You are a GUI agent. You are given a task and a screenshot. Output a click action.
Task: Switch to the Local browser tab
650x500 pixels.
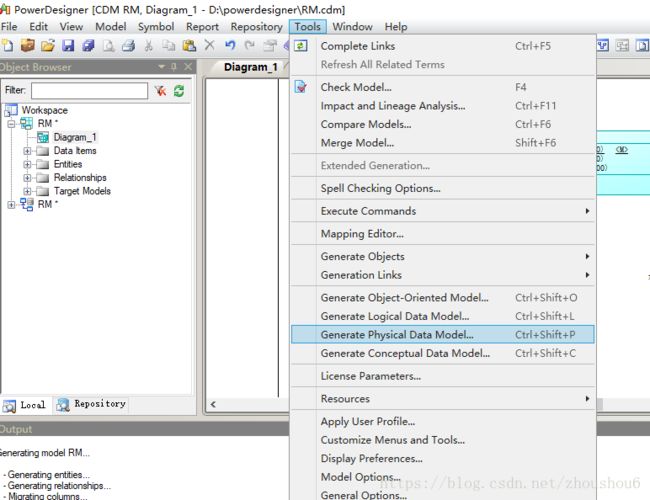pos(25,405)
